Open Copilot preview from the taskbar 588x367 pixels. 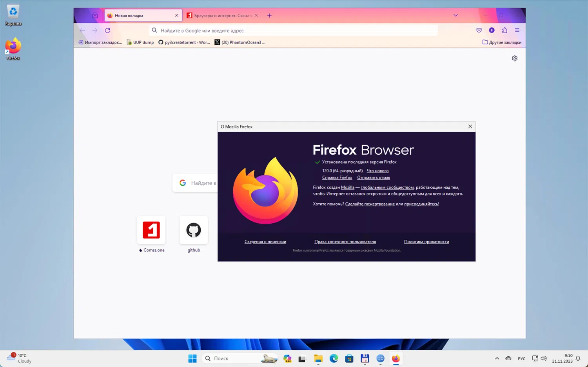(x=287, y=358)
